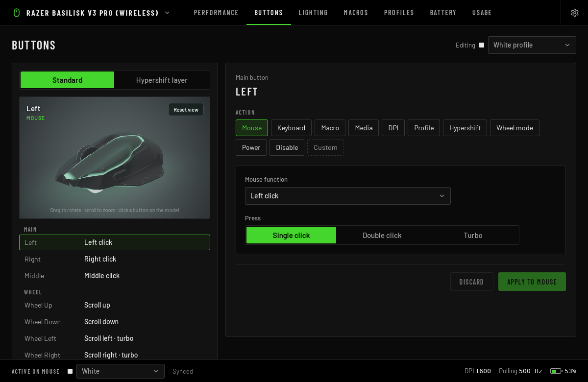Choose Turbo press mode
Viewport: 588px width, 382px height.
point(473,235)
